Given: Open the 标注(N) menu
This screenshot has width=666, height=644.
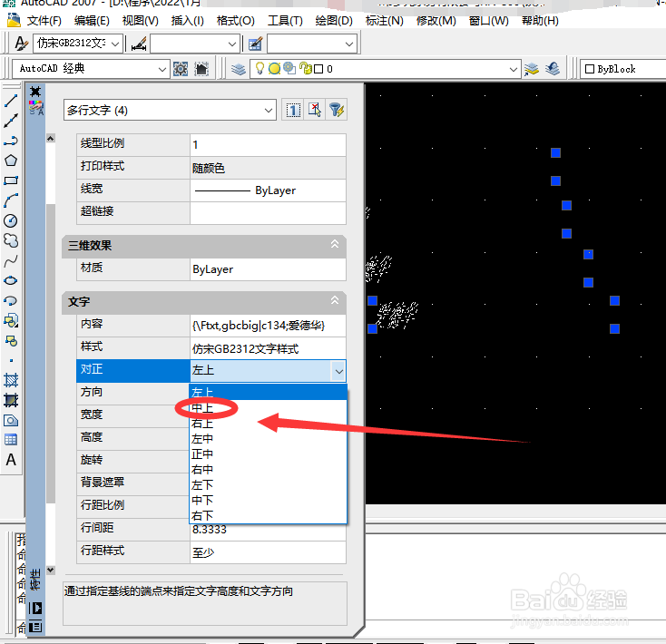Looking at the screenshot, I should (x=385, y=20).
